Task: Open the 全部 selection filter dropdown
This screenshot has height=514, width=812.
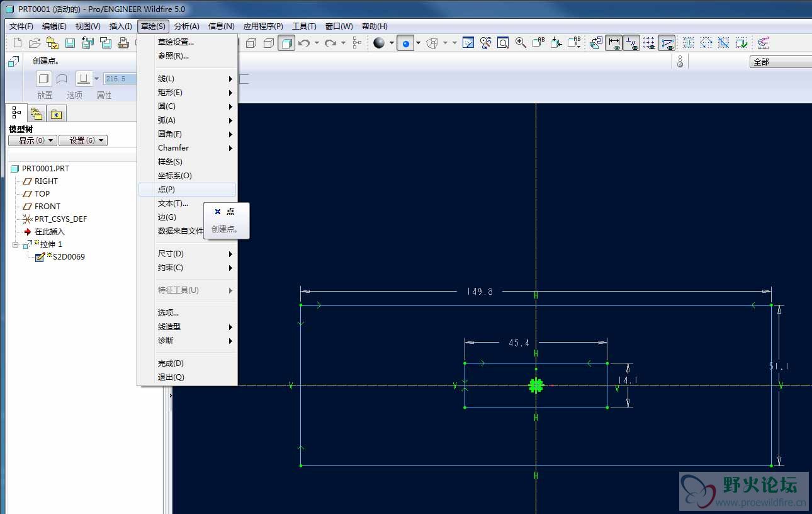Action: click(x=781, y=62)
